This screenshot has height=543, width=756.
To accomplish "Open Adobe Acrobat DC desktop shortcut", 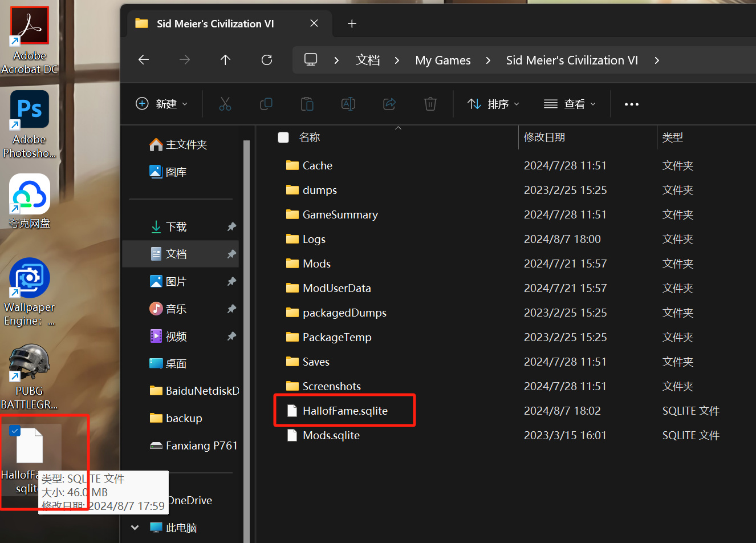I will point(30,41).
